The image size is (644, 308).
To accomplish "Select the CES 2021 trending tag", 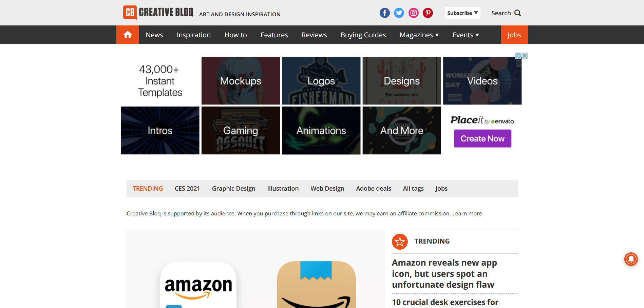I will [x=187, y=188].
